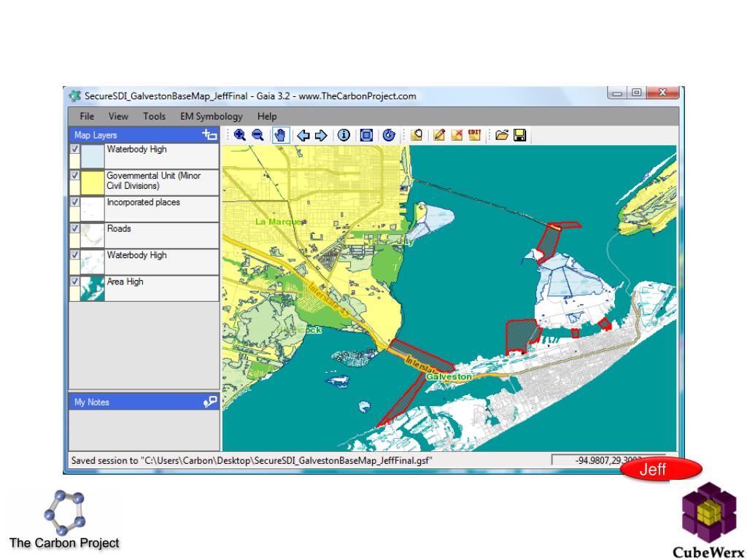Click the EDIT feature tool
The height and width of the screenshot is (560, 747).
tap(474, 135)
